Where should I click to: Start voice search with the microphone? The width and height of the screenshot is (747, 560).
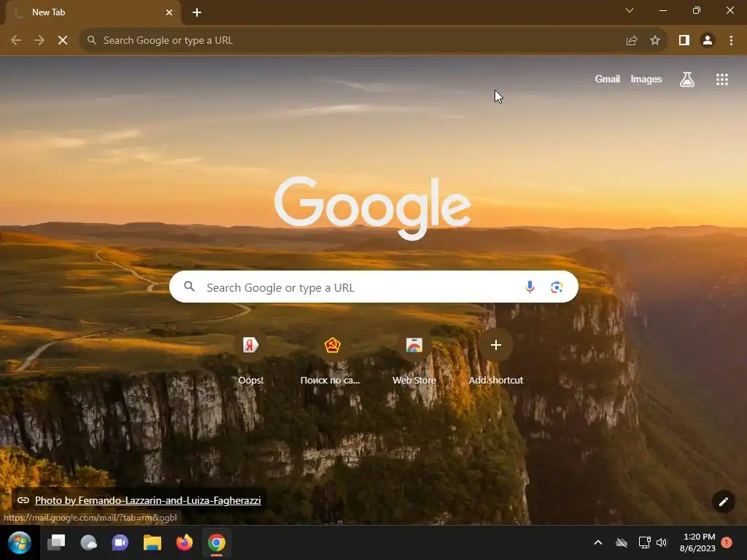[530, 287]
